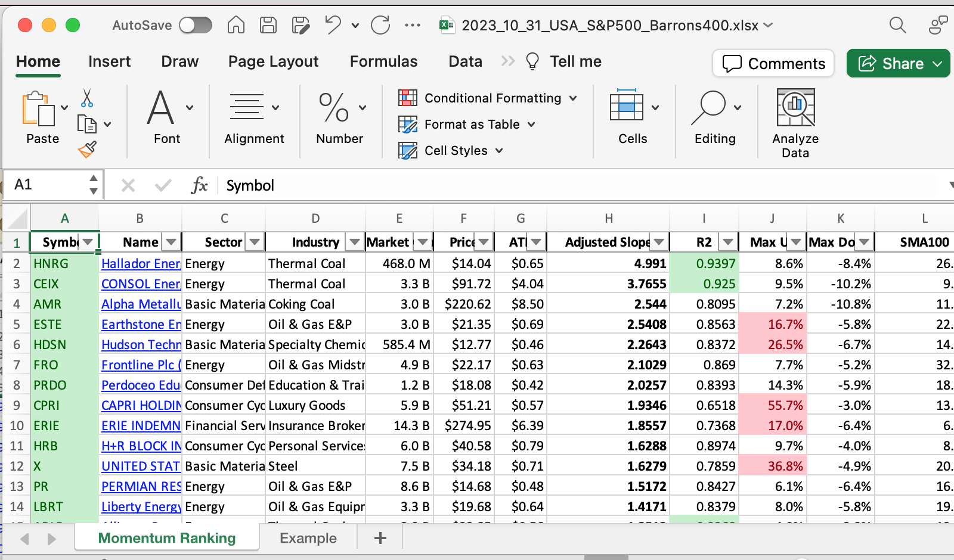Click the Redo circular arrow icon
The image size is (954, 560).
coord(380,25)
